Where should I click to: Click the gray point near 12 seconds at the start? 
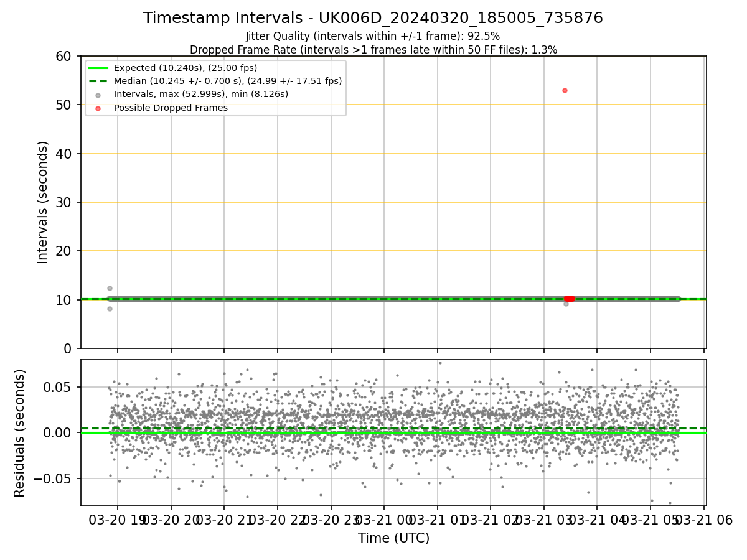[x=110, y=288]
